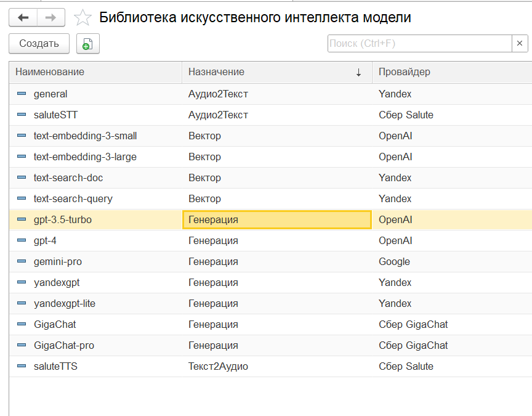Click the row icon next to gpt-4
This screenshot has width=532, height=416.
pyautogui.click(x=22, y=240)
